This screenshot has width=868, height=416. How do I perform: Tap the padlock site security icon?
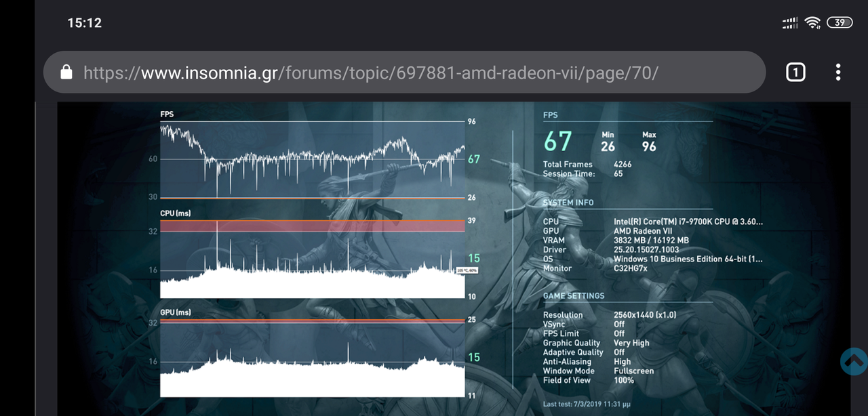[x=66, y=72]
